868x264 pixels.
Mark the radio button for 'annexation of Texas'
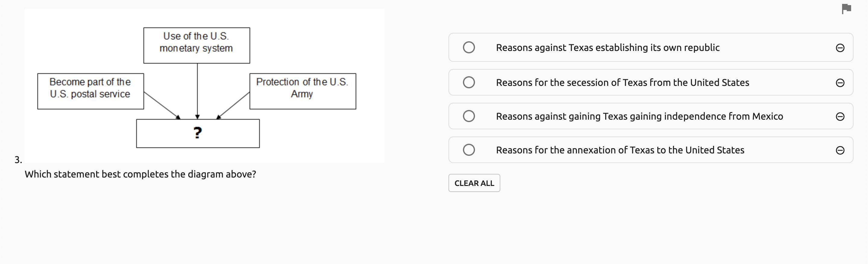[x=469, y=150]
